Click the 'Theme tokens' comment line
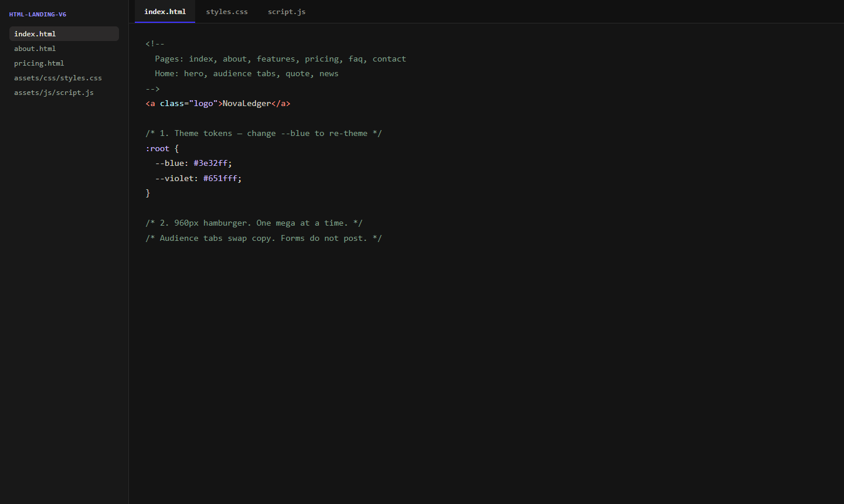 click(x=264, y=134)
